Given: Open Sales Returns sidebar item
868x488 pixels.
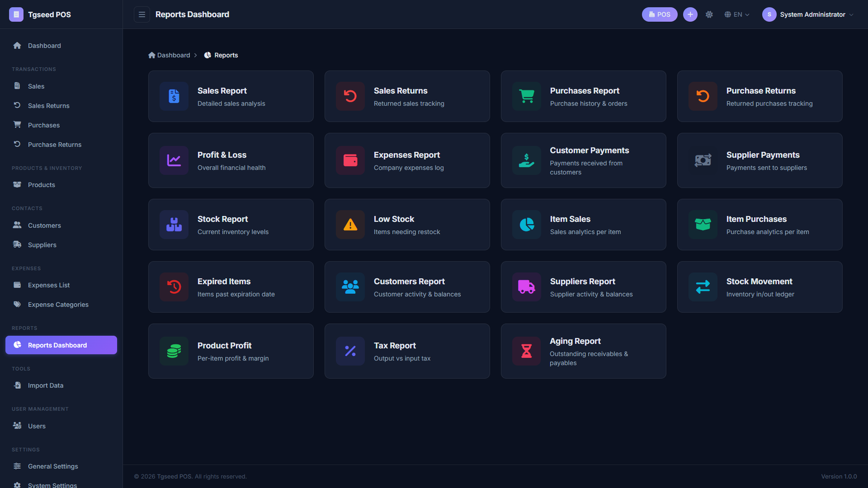Looking at the screenshot, I should coord(61,106).
